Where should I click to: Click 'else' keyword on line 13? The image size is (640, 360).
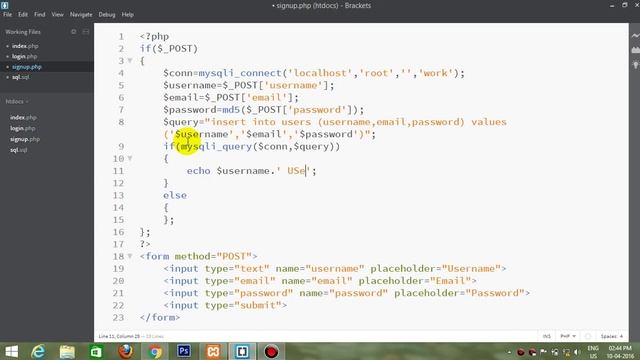click(x=175, y=195)
